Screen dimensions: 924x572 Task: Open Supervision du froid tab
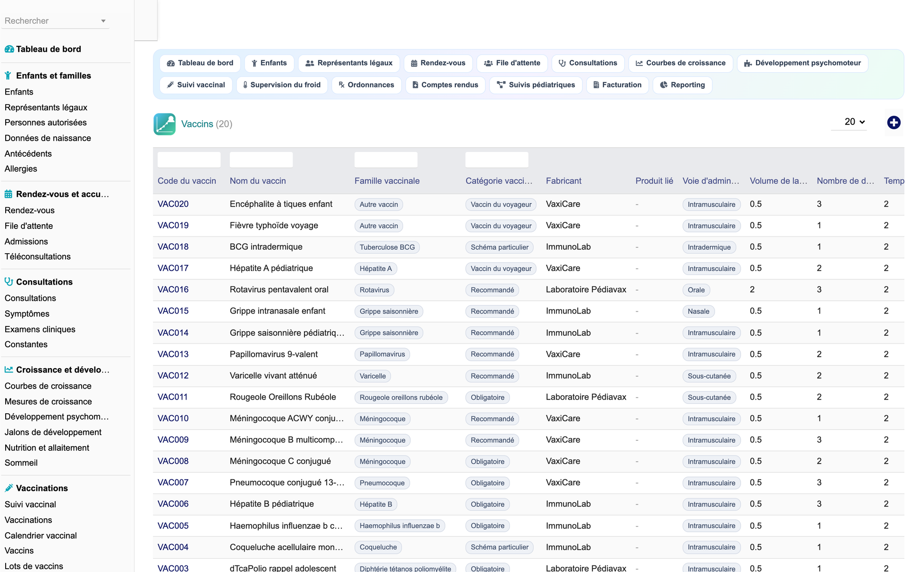coord(282,85)
